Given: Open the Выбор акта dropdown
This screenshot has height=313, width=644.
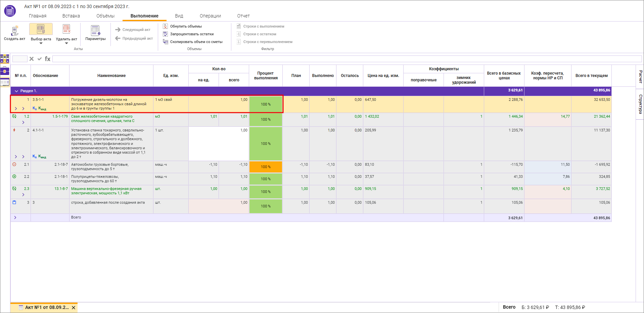Looking at the screenshot, I should [41, 43].
